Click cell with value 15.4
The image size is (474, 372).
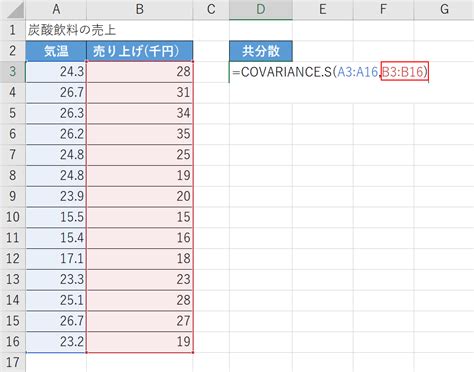coord(56,238)
